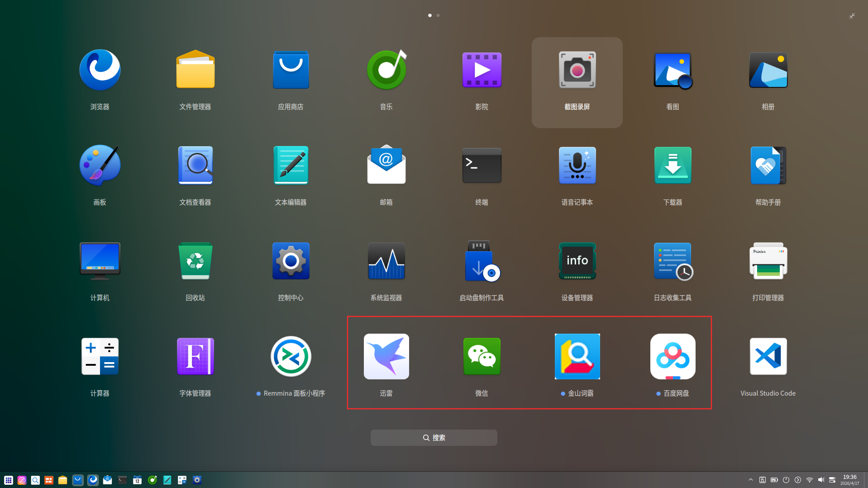Open the 金山词霸 dictionary app
This screenshot has height=488, width=868.
(x=577, y=357)
